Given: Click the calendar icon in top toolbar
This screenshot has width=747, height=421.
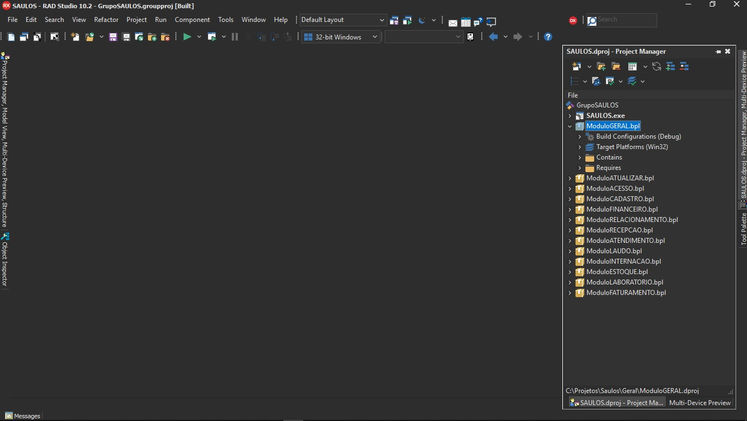Looking at the screenshot, I should point(465,22).
